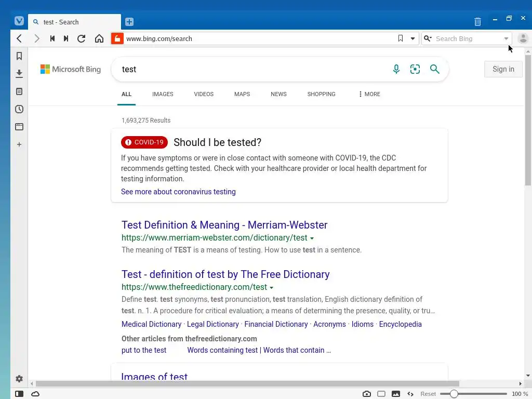Expand address bar history dropdown
Screen dimensions: 532x399
click(413, 38)
